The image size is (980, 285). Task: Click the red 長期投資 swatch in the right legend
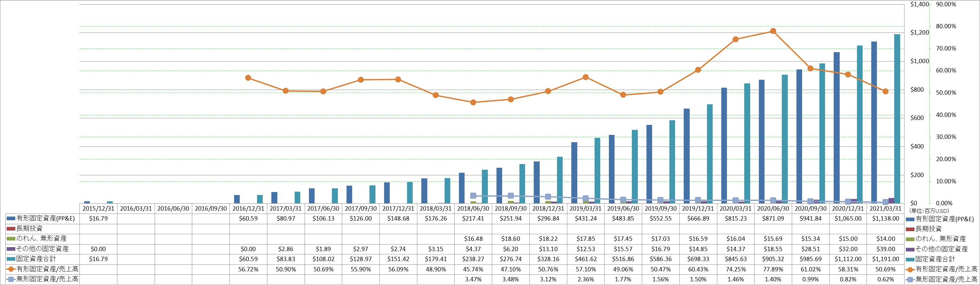(x=910, y=229)
